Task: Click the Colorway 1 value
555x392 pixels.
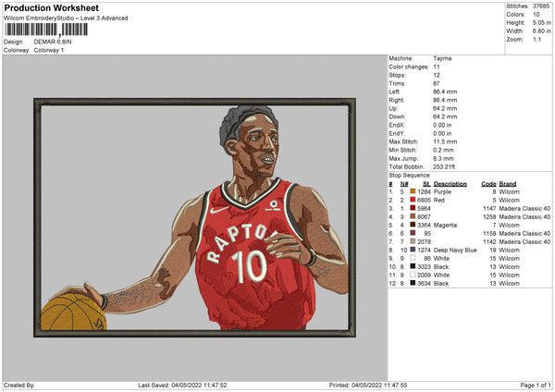Action: 49,50
